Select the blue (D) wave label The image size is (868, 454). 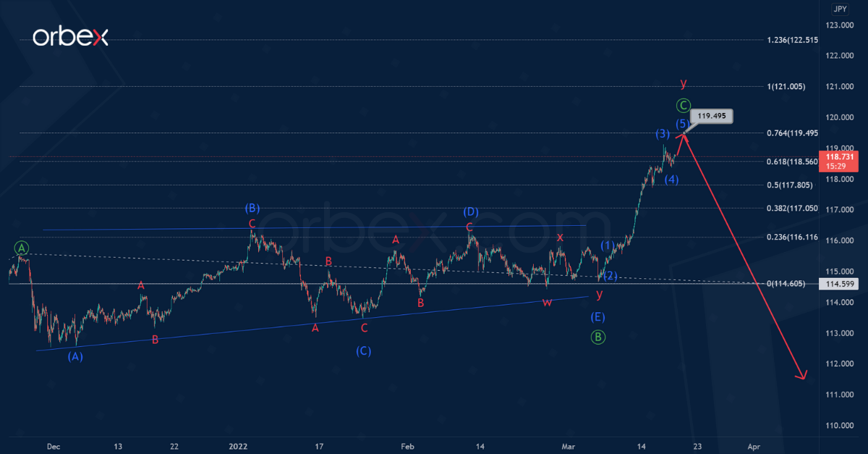click(x=471, y=211)
